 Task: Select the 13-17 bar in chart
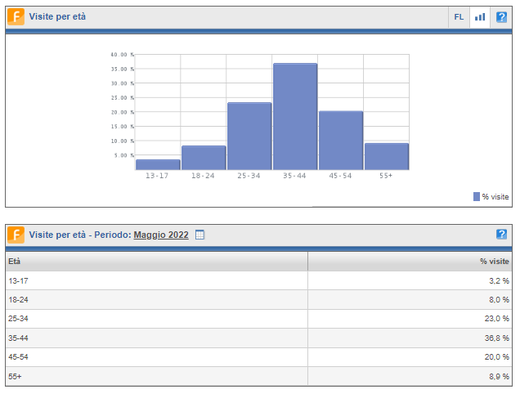pyautogui.click(x=158, y=165)
